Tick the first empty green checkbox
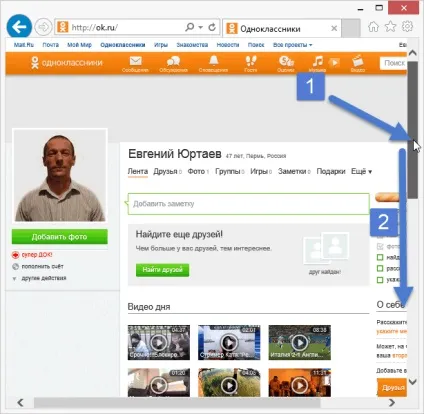424x414 pixels. (x=380, y=257)
